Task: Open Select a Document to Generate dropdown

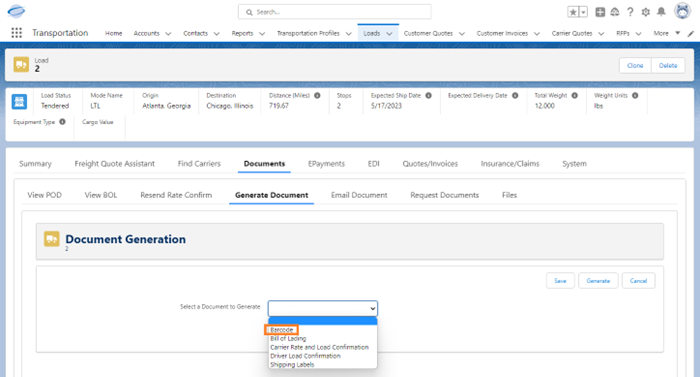Action: 323,309
